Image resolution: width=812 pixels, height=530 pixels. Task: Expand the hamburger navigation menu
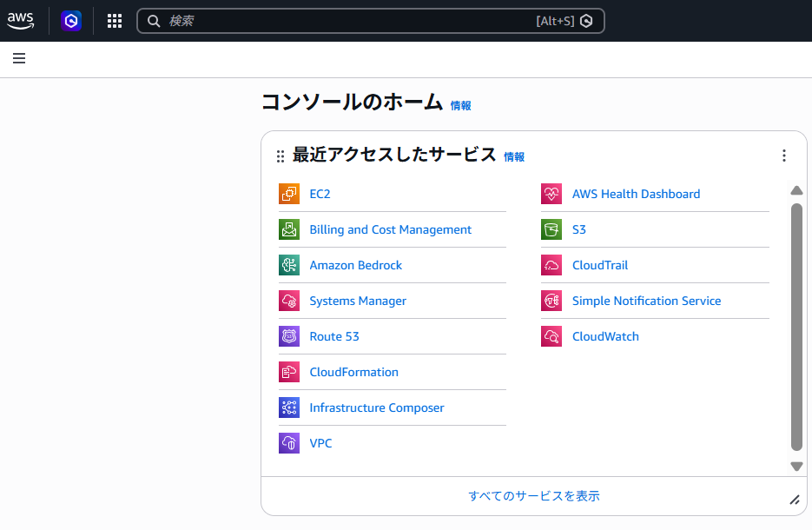coord(19,58)
